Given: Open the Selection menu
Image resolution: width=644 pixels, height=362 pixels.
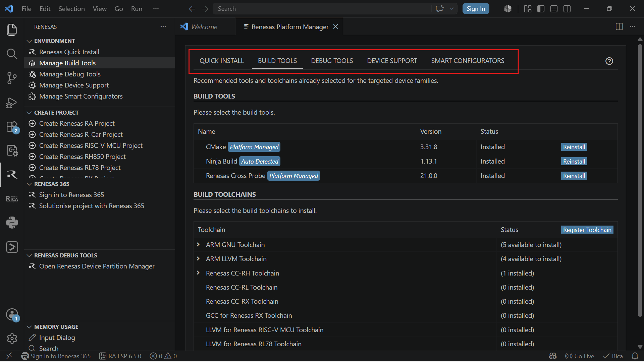Looking at the screenshot, I should point(71,9).
